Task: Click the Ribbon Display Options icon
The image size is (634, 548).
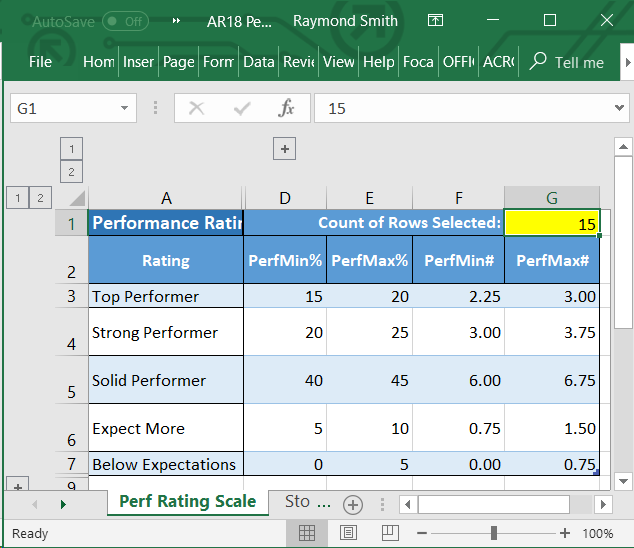Action: (435, 20)
